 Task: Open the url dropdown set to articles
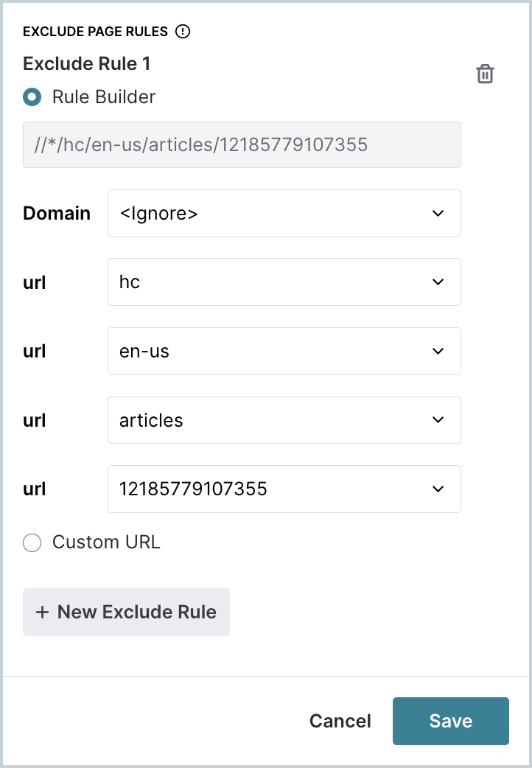tap(284, 420)
